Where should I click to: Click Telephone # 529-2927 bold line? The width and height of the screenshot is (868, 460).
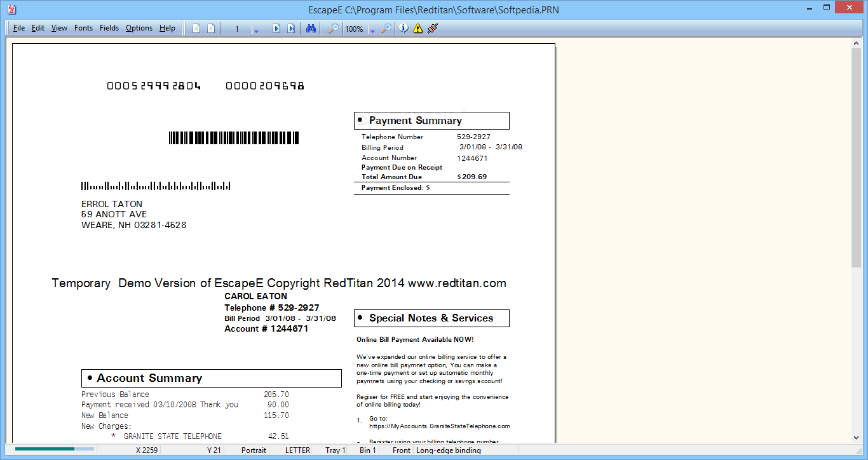click(272, 308)
